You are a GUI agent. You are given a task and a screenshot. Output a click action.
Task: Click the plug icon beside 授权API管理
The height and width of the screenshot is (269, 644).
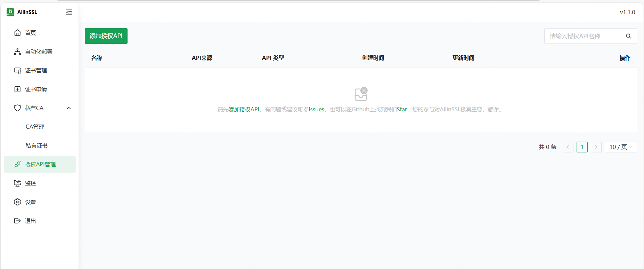[17, 164]
